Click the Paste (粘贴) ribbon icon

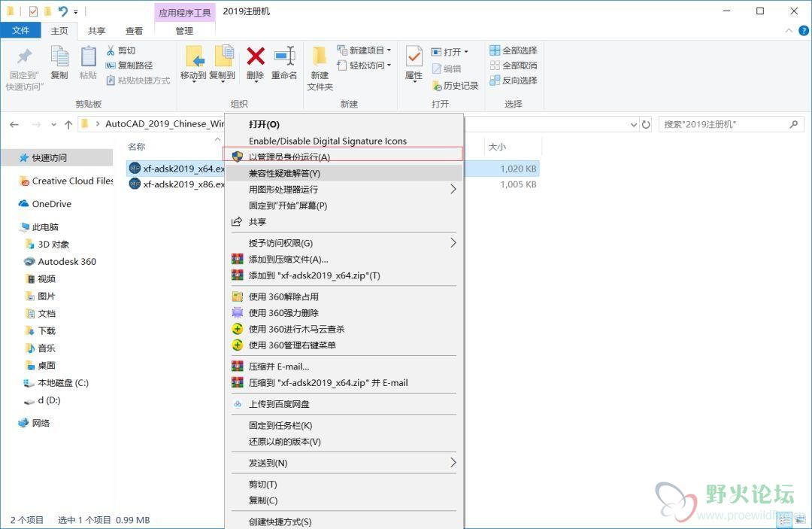[x=88, y=57]
